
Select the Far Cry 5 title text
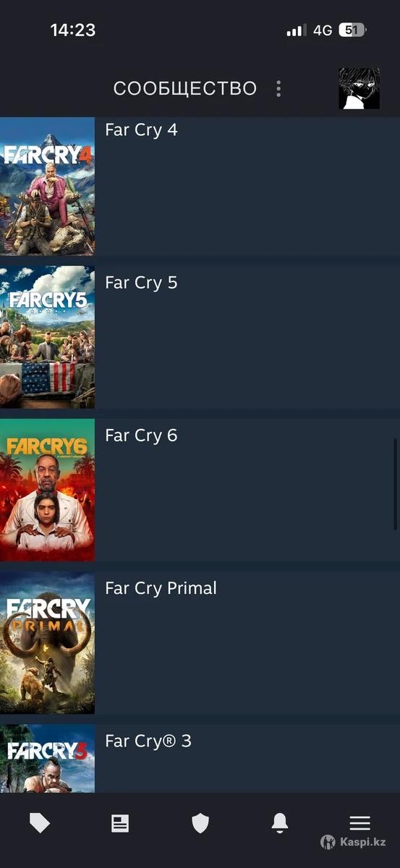[x=141, y=283]
